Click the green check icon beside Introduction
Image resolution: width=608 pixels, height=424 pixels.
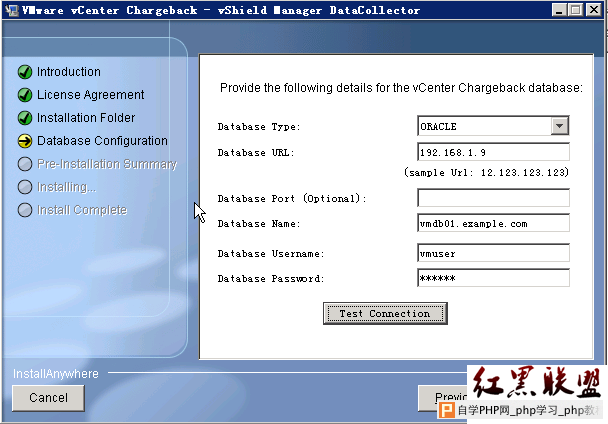tap(25, 72)
